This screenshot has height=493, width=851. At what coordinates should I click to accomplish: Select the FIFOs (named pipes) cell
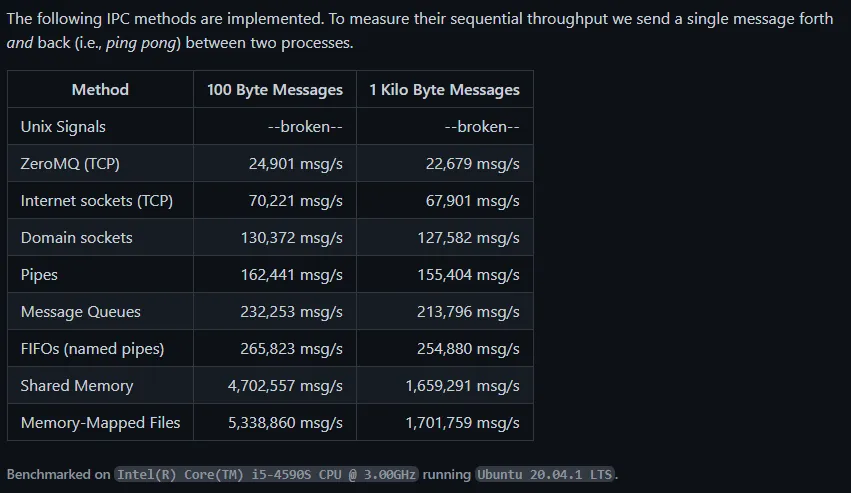click(92, 349)
